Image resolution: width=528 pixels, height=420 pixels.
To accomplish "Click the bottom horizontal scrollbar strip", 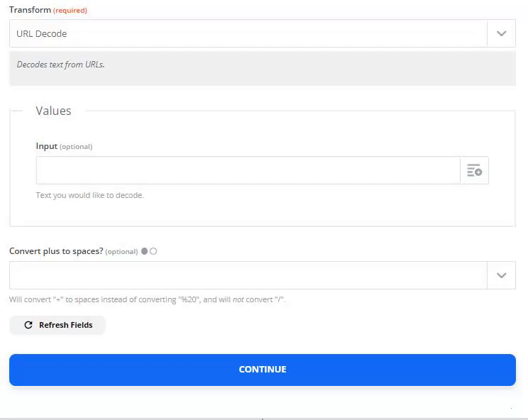I will [264, 419].
